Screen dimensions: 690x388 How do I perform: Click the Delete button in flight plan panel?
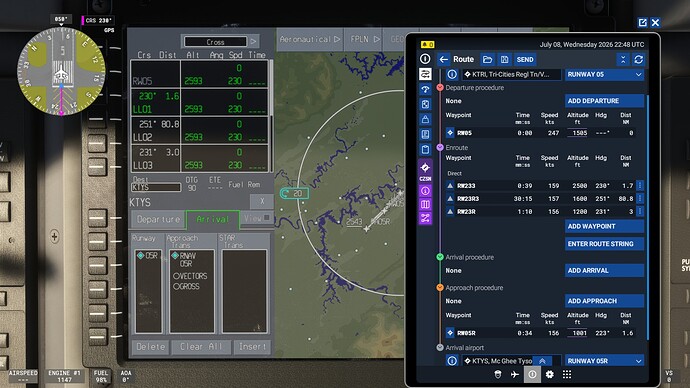150,347
